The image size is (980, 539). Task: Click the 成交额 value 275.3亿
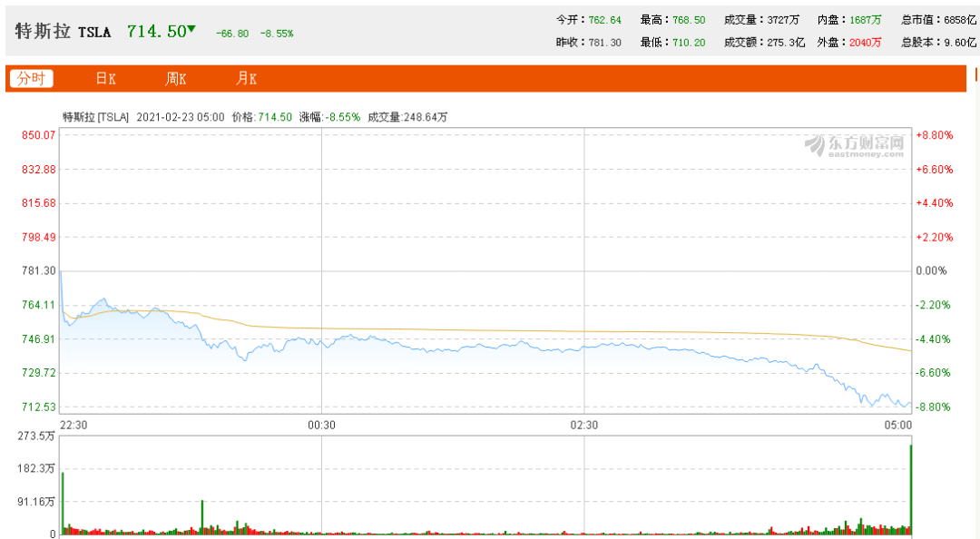coord(786,43)
